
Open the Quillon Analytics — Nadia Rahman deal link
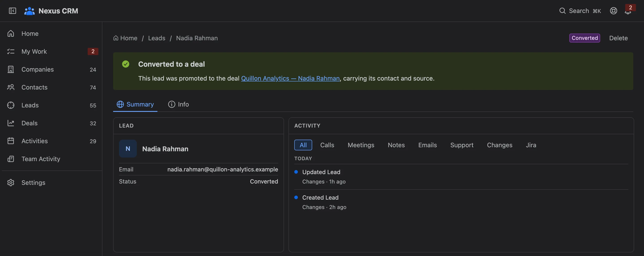(290, 78)
